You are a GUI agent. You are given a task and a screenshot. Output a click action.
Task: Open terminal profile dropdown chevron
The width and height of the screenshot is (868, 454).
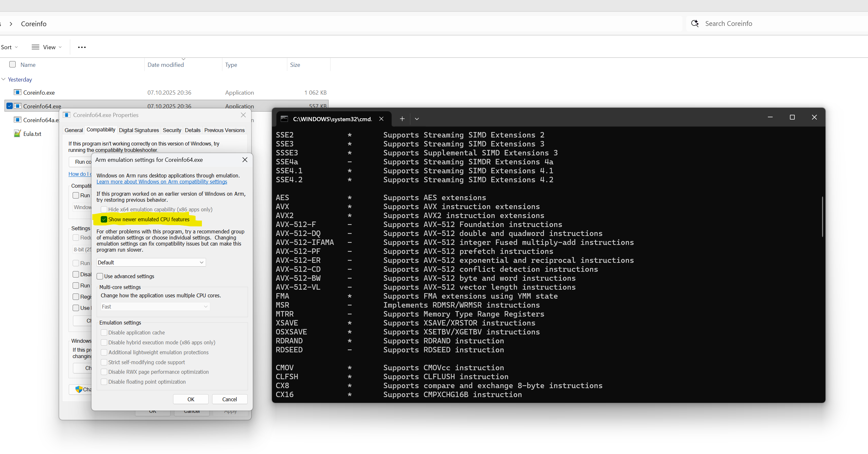(417, 119)
